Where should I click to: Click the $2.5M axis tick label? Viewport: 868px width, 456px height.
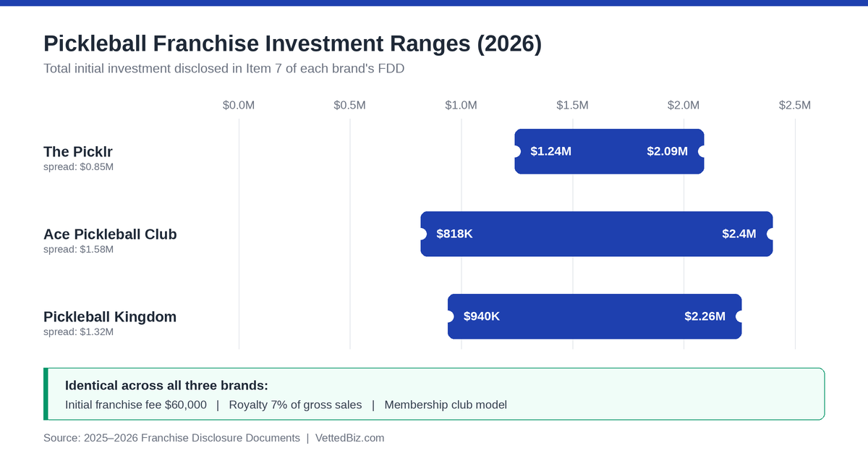[795, 105]
